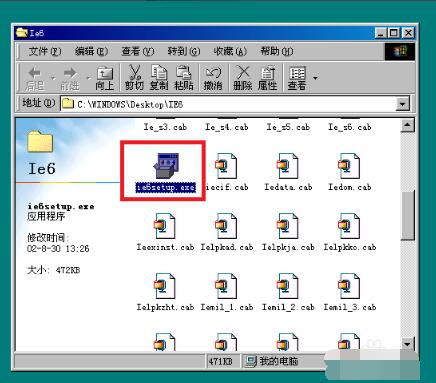This screenshot has height=383, width=436.
Task: Click the Ie_s5.cab file name
Action: pyautogui.click(x=288, y=127)
